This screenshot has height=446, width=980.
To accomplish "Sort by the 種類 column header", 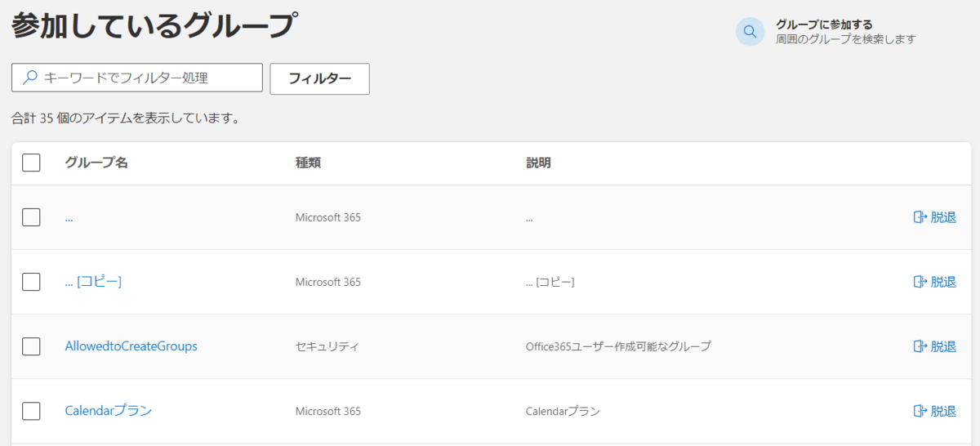I will click(x=308, y=163).
